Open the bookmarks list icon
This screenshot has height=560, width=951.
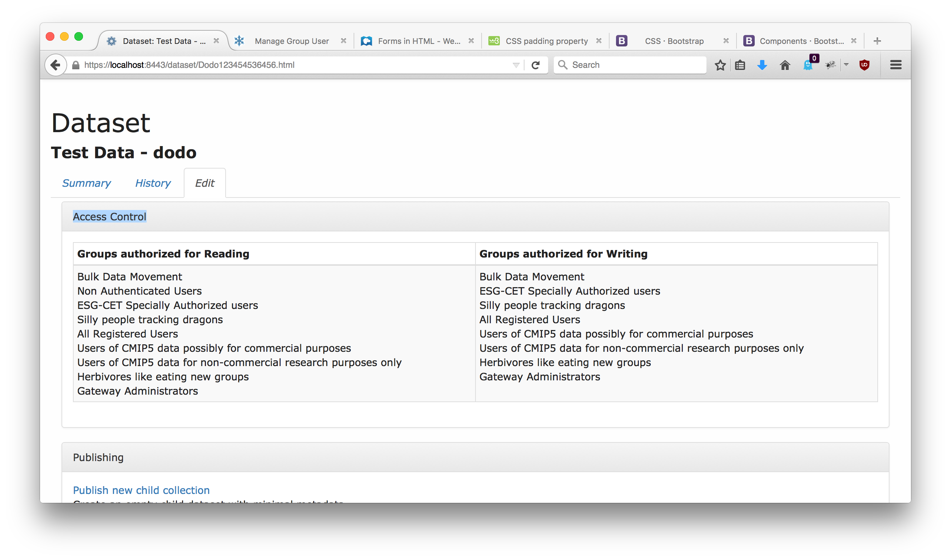tap(740, 65)
